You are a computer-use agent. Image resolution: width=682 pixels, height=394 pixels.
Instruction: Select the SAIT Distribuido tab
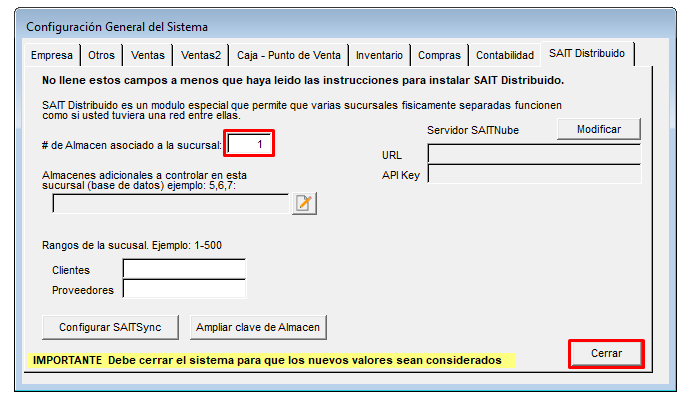click(587, 53)
